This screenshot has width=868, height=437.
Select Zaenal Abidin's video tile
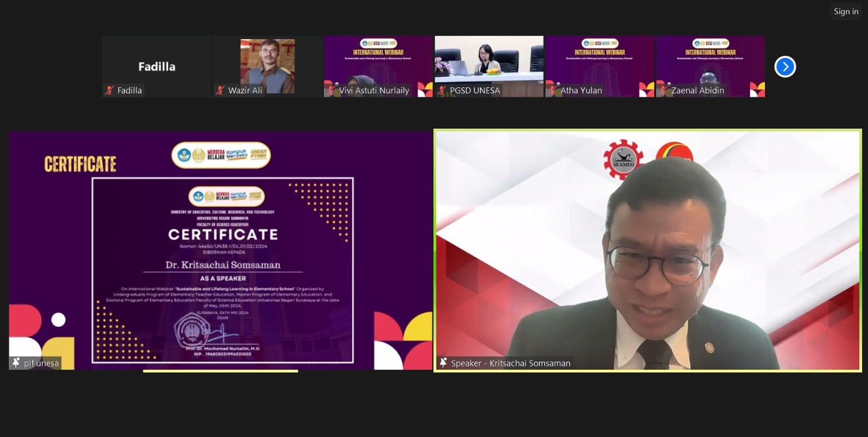click(x=710, y=66)
